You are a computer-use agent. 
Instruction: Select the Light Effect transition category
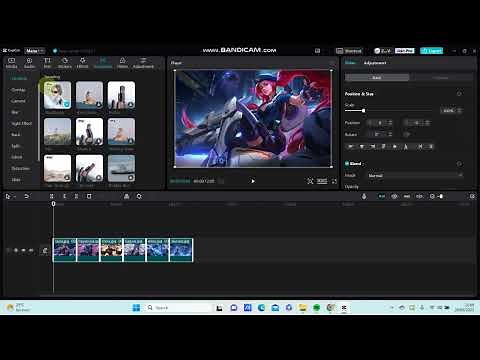pyautogui.click(x=22, y=123)
